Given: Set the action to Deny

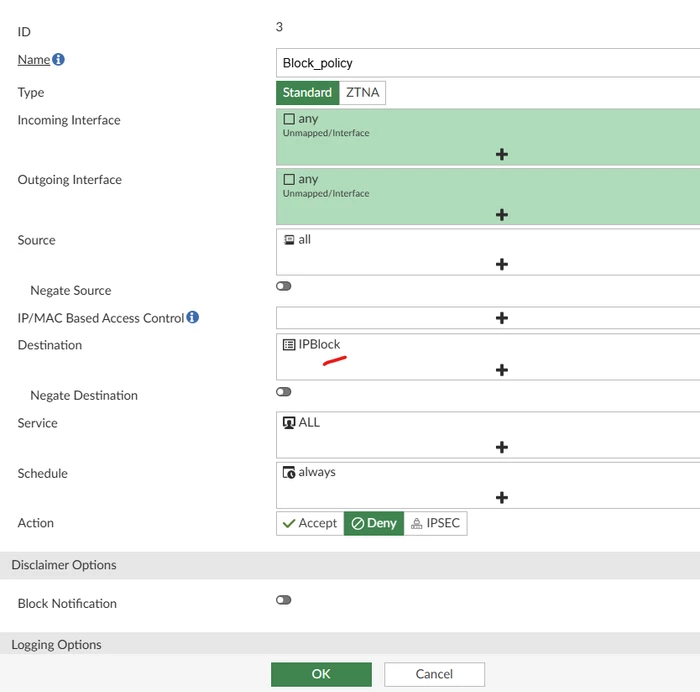Looking at the screenshot, I should (x=374, y=523).
